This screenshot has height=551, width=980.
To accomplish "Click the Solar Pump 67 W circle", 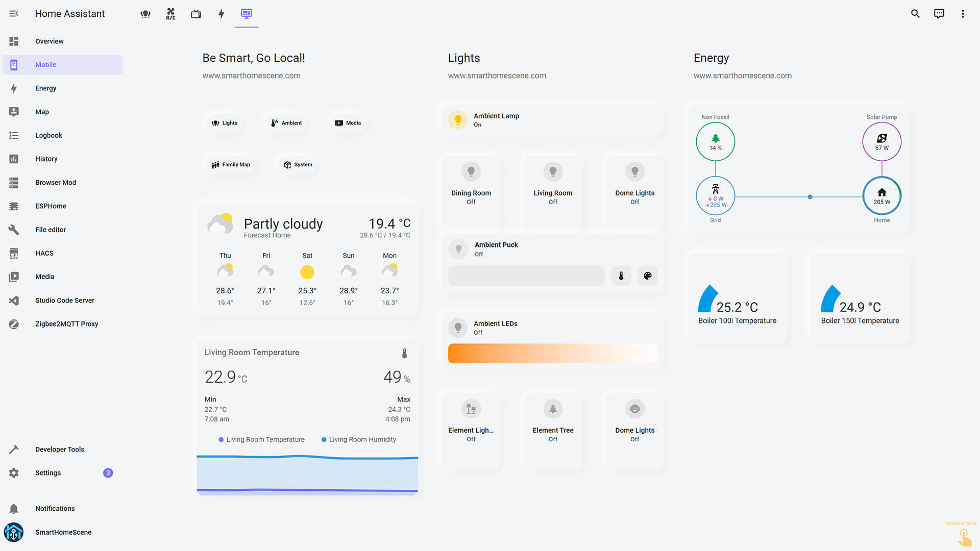I will click(x=882, y=142).
